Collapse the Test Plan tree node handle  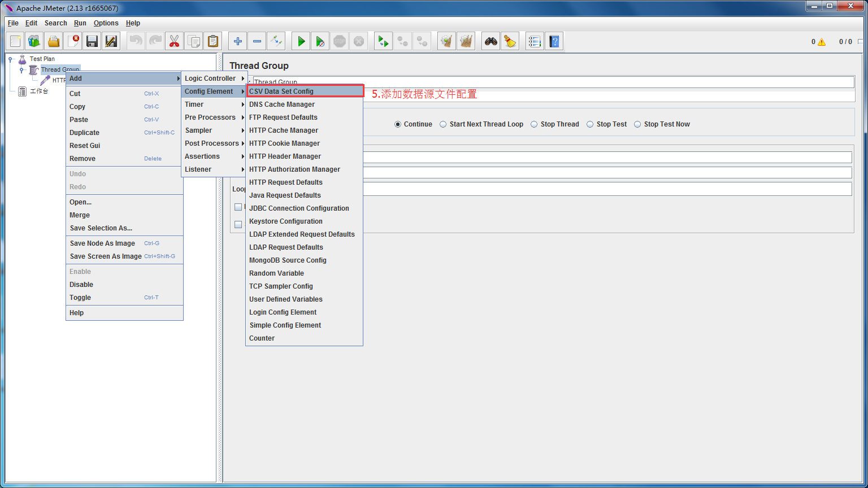(11, 59)
